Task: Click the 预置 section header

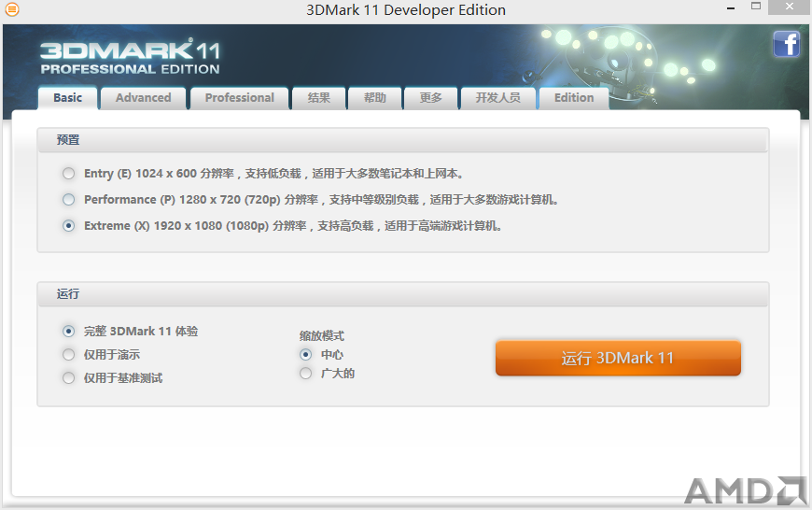Action: (402, 140)
